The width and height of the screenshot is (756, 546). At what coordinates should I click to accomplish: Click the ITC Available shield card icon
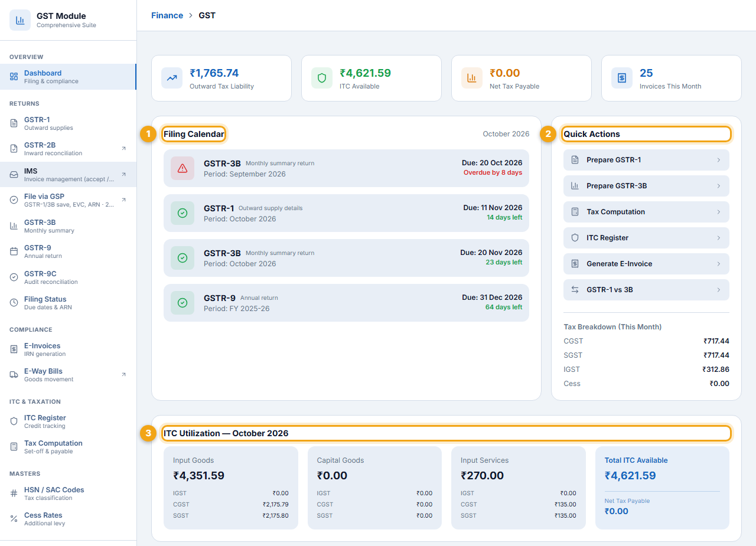[322, 78]
